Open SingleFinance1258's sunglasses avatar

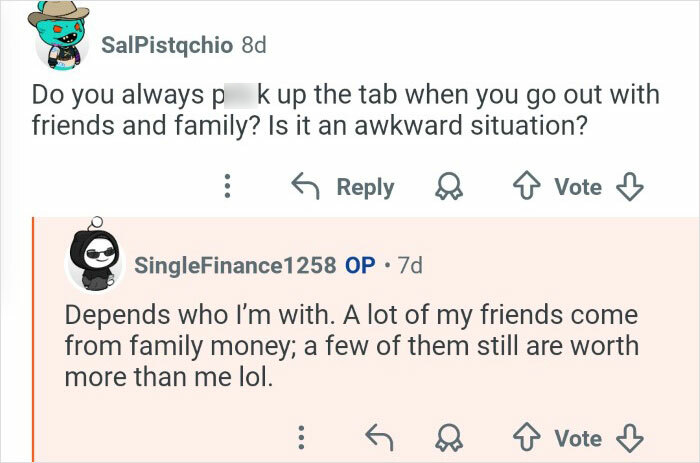(x=95, y=264)
